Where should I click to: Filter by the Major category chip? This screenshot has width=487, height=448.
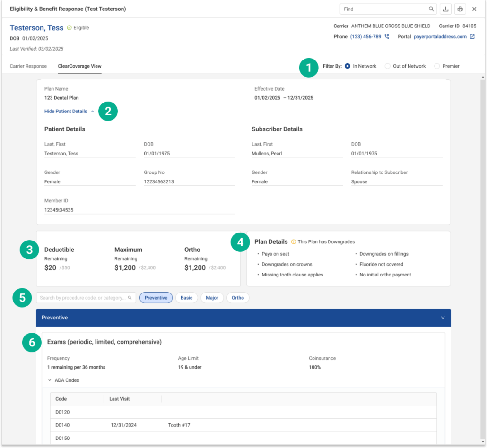[x=212, y=298]
